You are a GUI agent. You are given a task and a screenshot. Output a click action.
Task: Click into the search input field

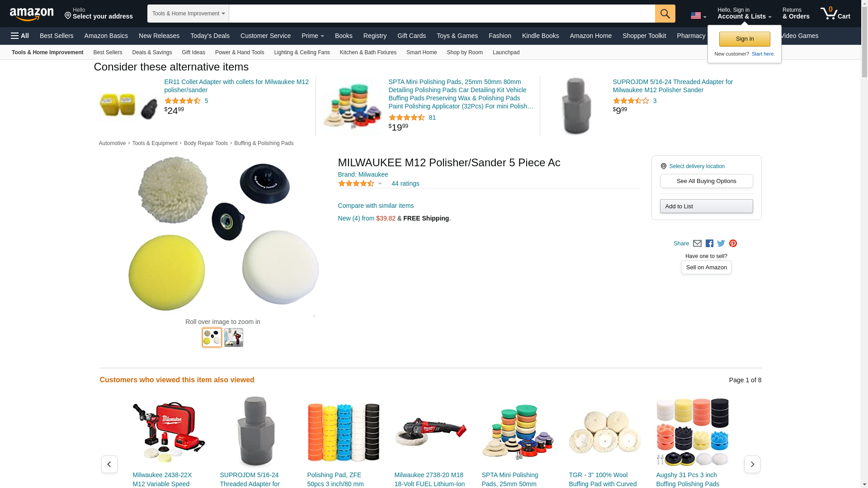click(442, 14)
